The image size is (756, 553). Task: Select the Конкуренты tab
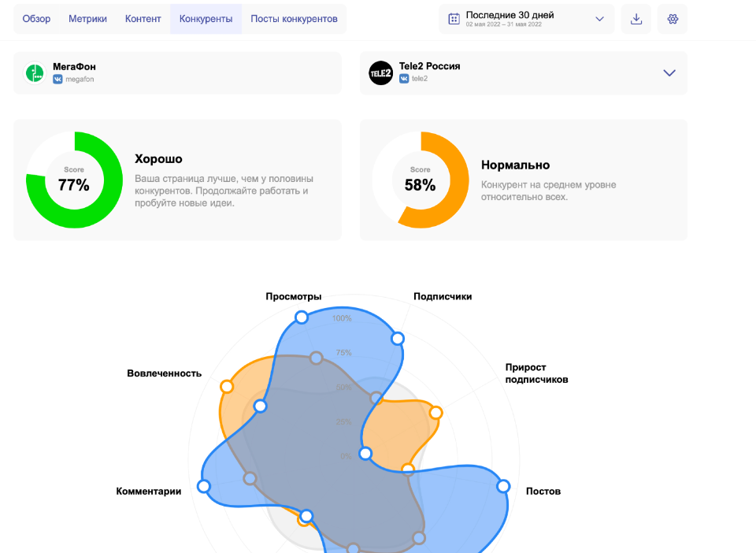tap(206, 19)
